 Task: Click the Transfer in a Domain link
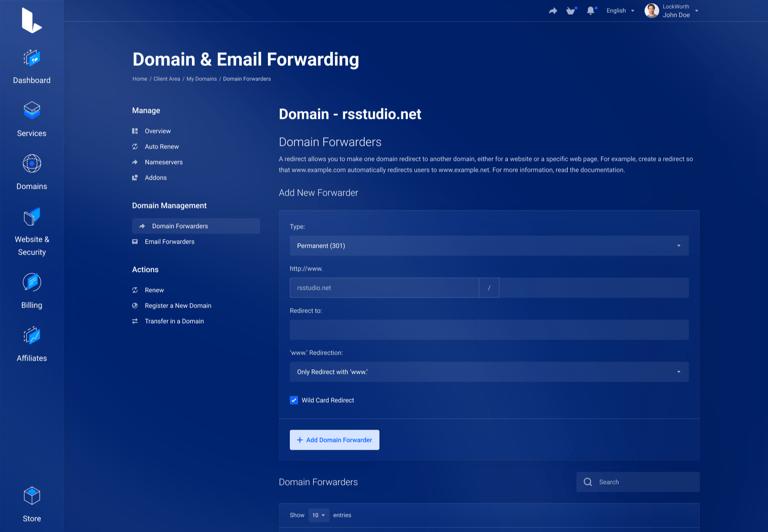[x=174, y=321]
